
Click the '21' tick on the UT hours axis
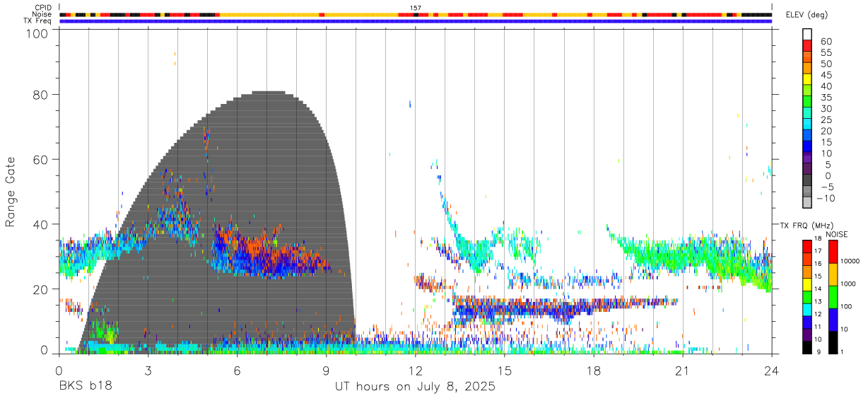click(682, 370)
